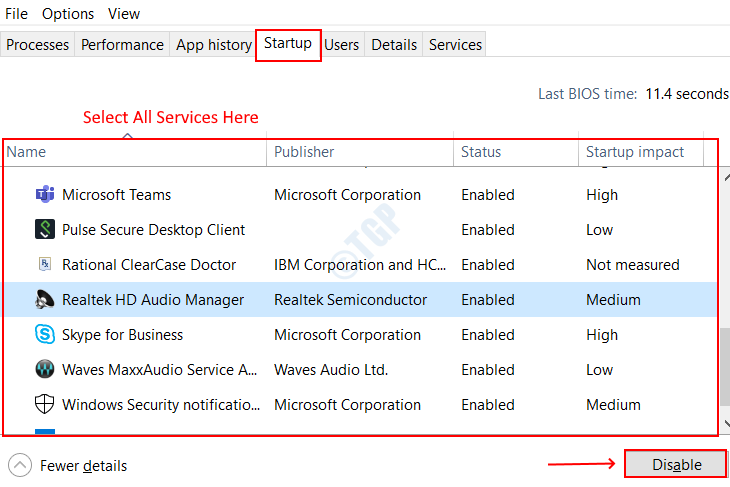Click Waves Audio Ltd. publisher cell

(x=331, y=370)
